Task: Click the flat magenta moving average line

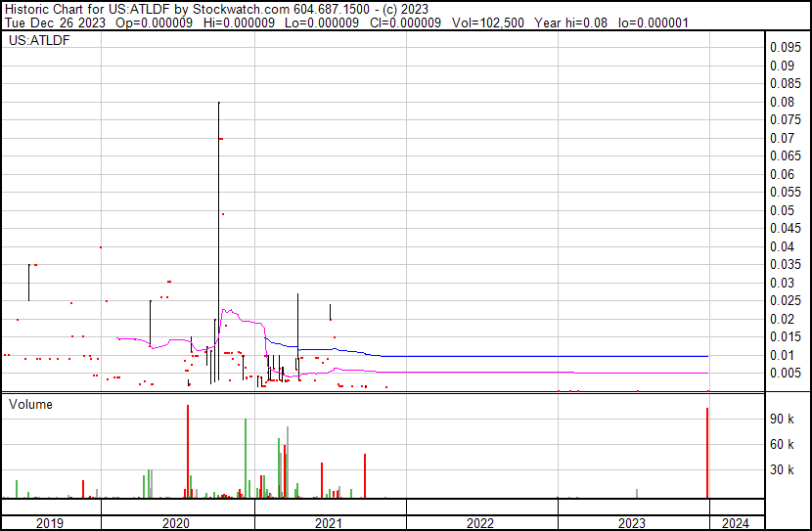Action: [538, 373]
